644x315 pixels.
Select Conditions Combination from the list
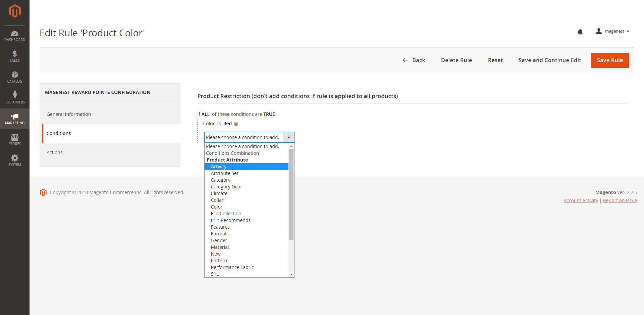[232, 153]
